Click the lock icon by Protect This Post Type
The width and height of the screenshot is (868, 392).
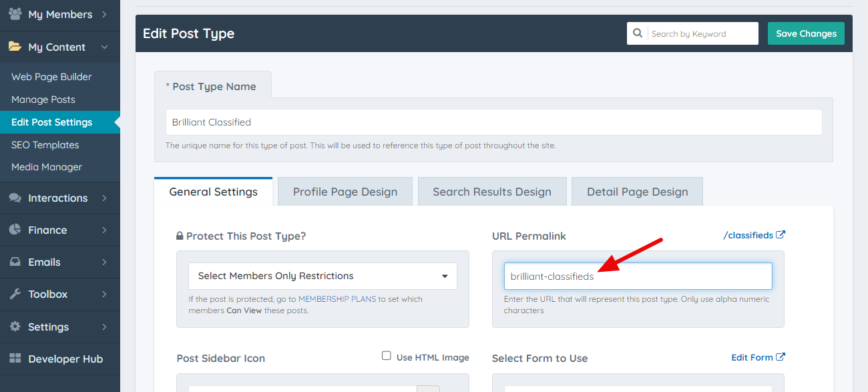180,236
